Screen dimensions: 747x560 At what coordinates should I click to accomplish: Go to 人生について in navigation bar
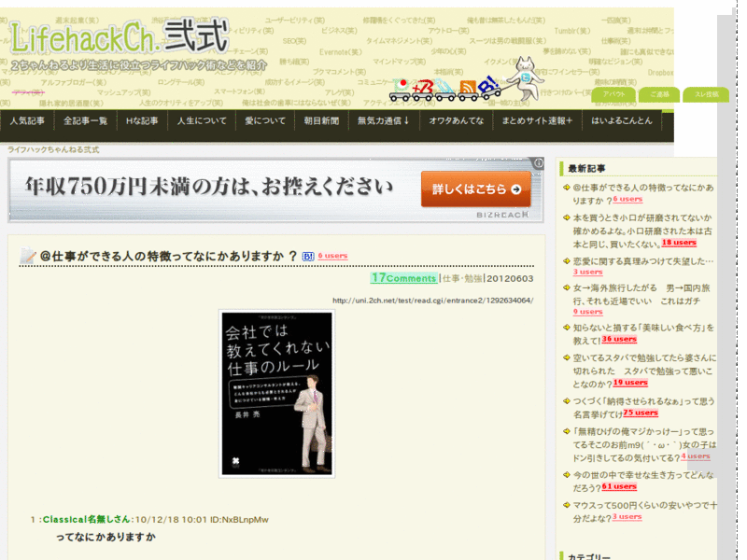pos(202,121)
